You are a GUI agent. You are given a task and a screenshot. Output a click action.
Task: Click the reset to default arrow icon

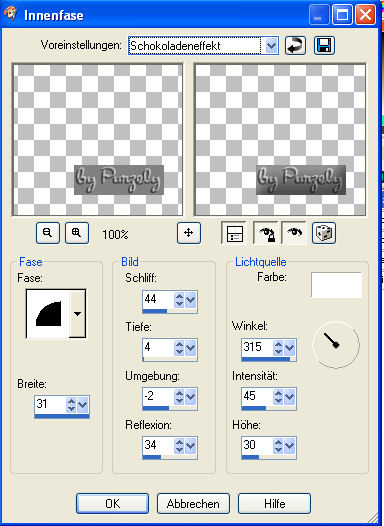pyautogui.click(x=295, y=46)
